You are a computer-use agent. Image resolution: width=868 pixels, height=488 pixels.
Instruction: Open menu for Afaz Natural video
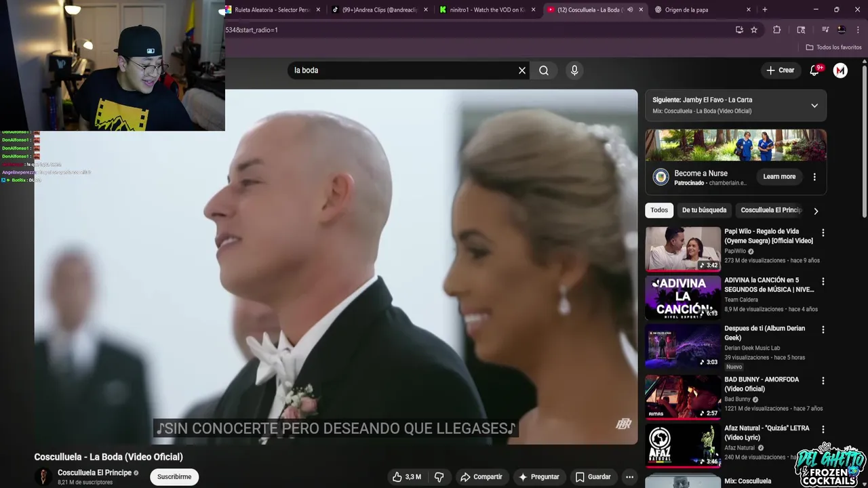tap(823, 430)
